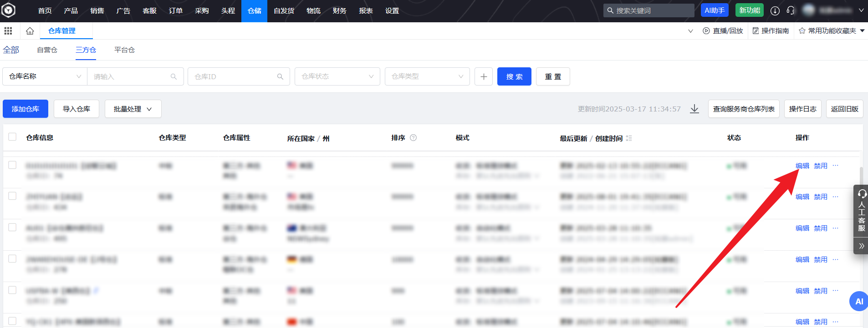Image resolution: width=868 pixels, height=328 pixels.
Task: Open more actions for second warehouse row
Action: point(835,197)
